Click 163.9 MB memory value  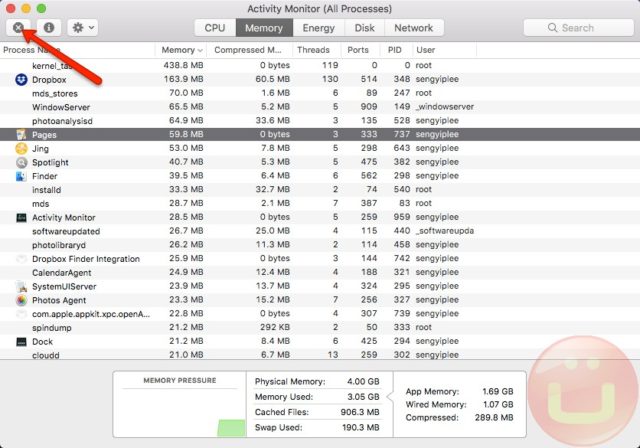183,79
